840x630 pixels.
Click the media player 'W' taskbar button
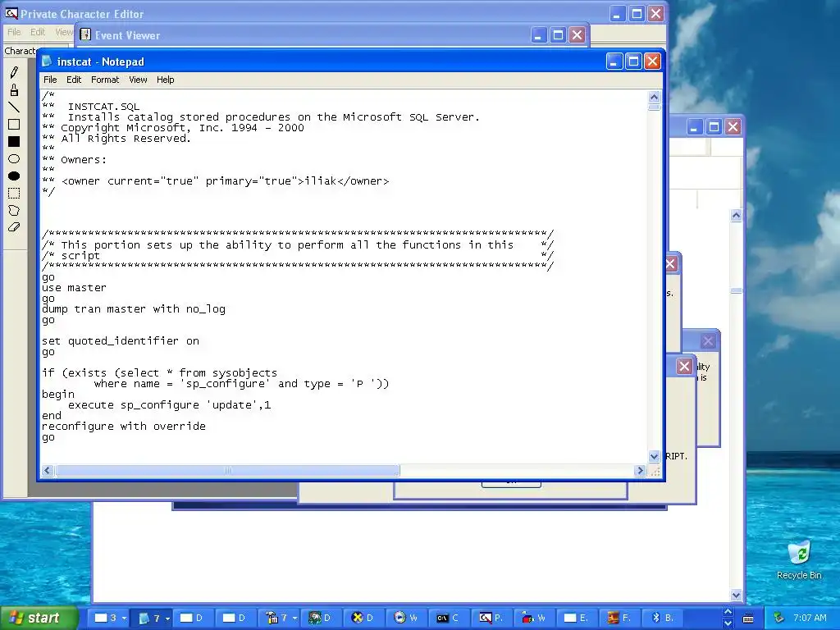coord(407,618)
